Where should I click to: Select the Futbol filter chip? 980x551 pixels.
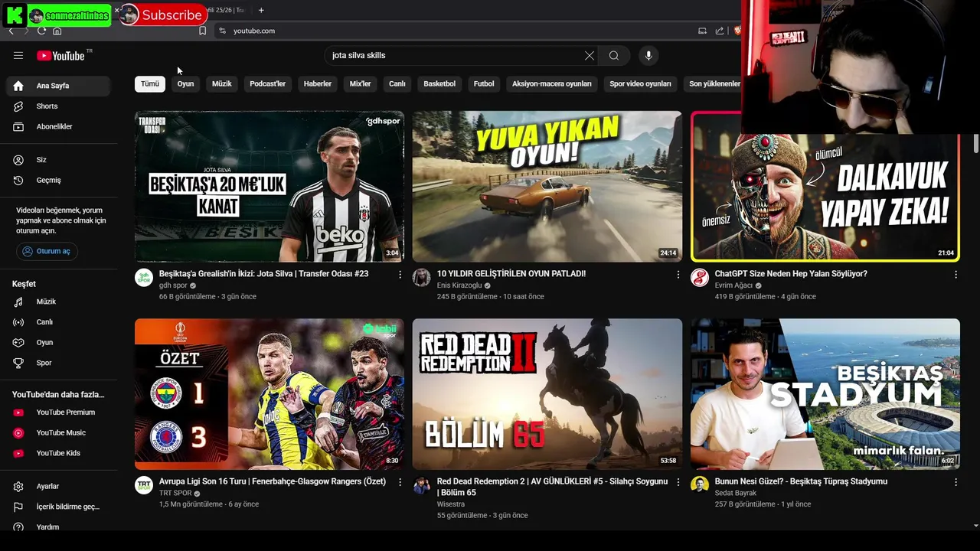pos(484,83)
